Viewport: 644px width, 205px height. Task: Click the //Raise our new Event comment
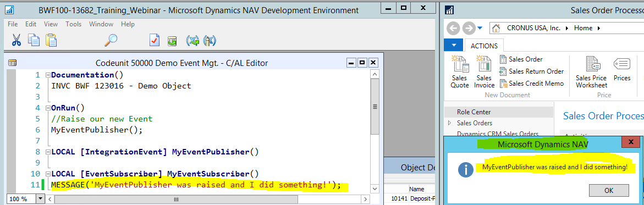click(101, 119)
